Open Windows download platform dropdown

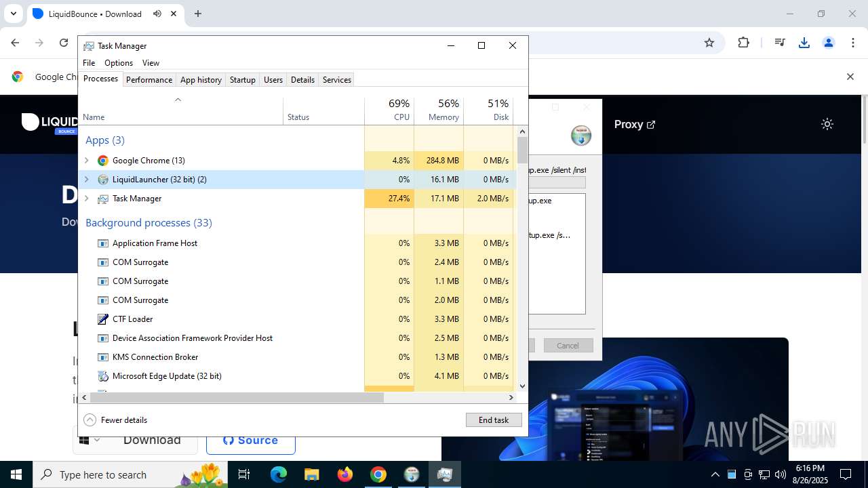(x=90, y=440)
